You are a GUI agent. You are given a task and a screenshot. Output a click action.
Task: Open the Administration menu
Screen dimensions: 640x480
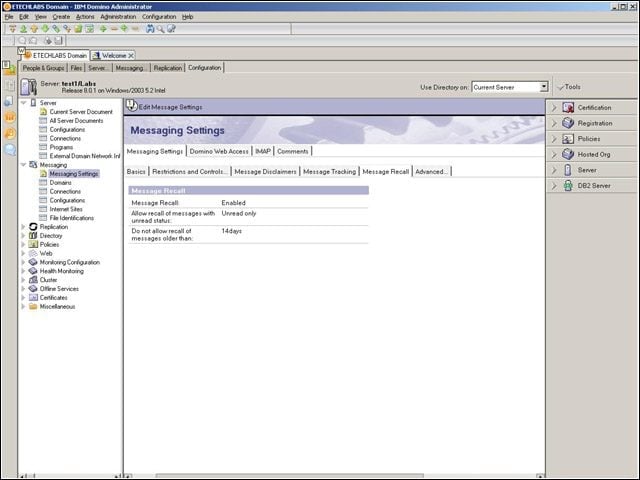[x=118, y=17]
